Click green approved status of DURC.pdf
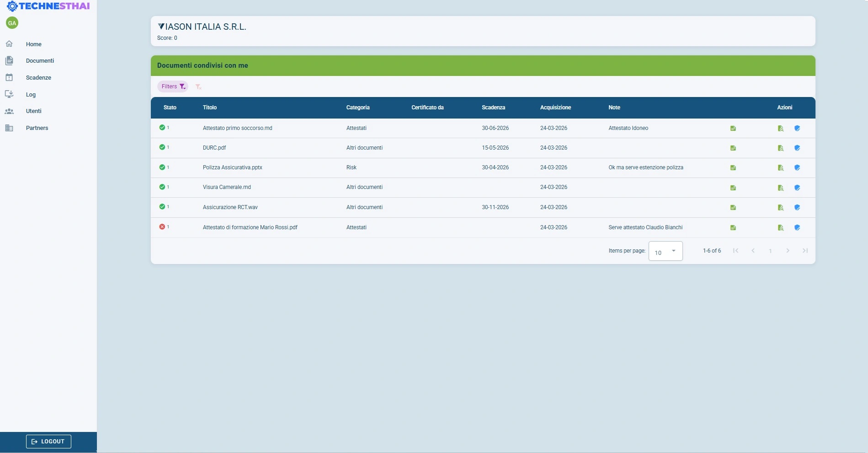This screenshot has height=453, width=868. tap(162, 147)
